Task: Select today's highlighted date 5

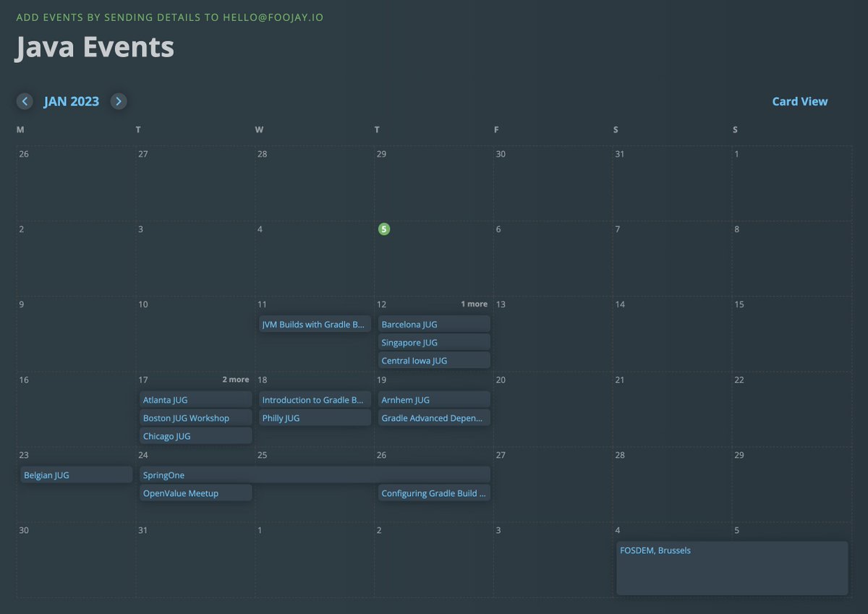Action: (384, 229)
